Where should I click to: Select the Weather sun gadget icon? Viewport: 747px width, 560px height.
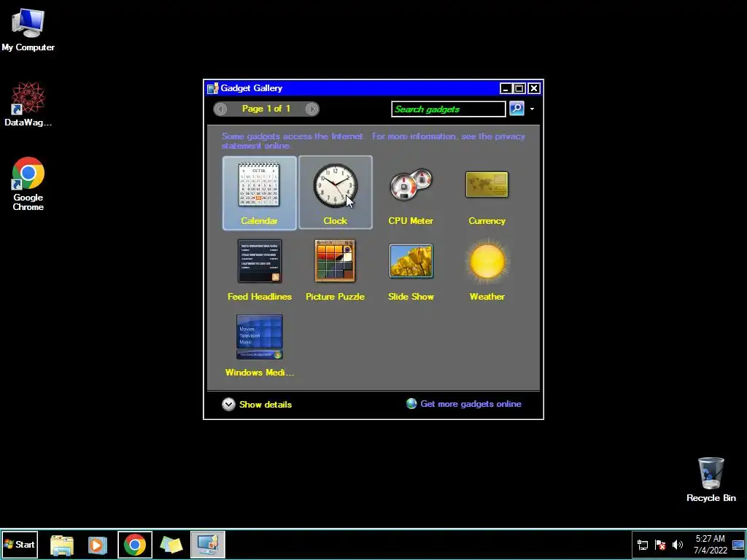pos(487,262)
